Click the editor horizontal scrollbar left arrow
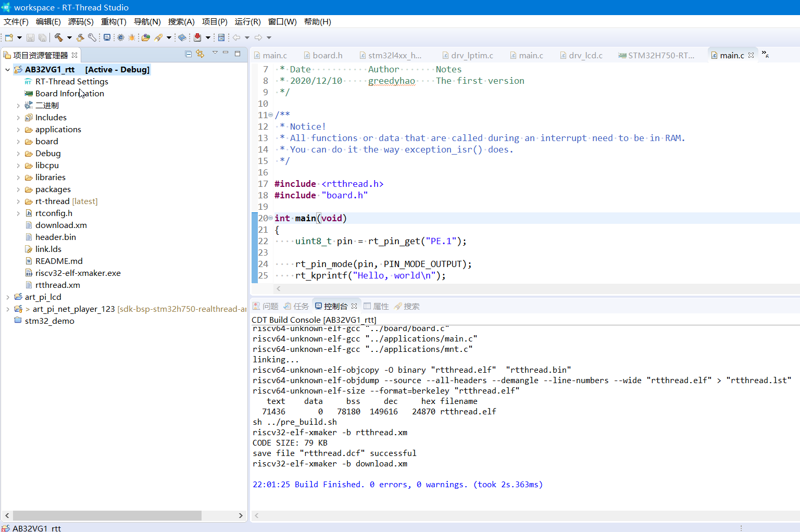 (x=279, y=288)
